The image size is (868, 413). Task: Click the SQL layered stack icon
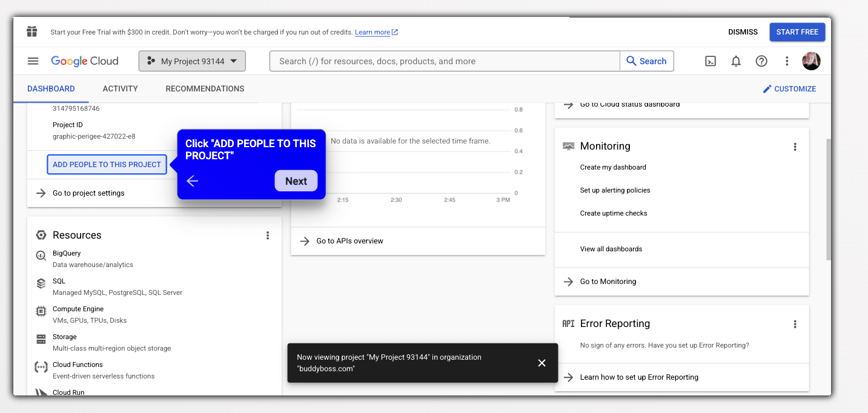tap(41, 283)
